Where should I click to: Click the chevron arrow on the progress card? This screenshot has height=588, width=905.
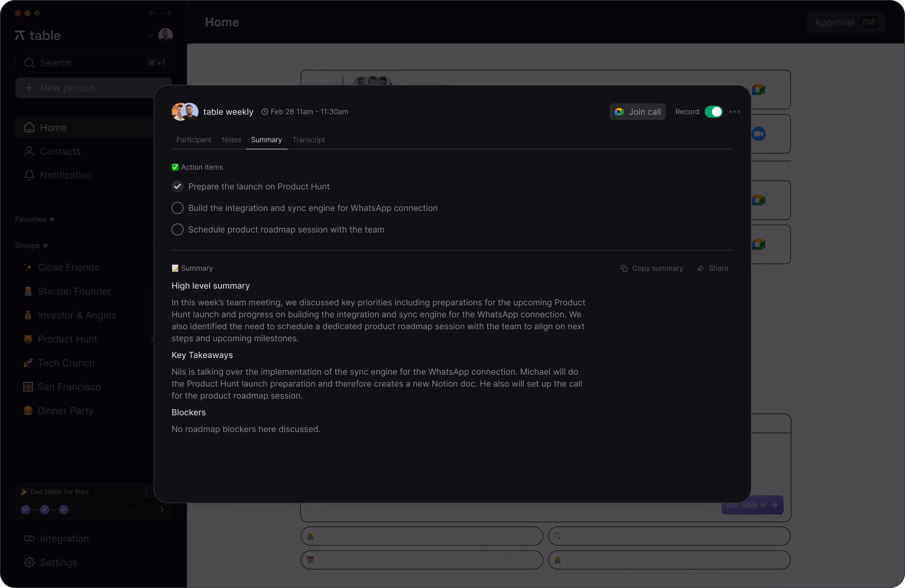(x=162, y=510)
